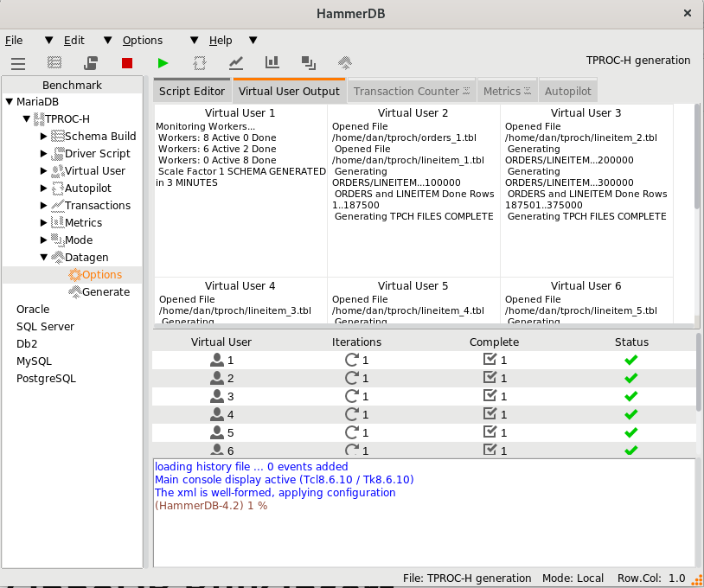Screen dimensions: 704x588
Task: Click the Mode tree icon
Action: click(x=57, y=240)
